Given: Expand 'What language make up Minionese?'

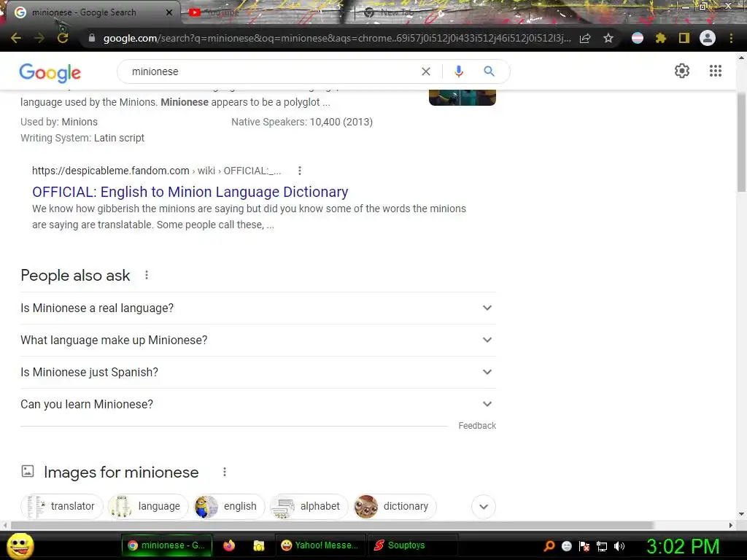Looking at the screenshot, I should [258, 340].
